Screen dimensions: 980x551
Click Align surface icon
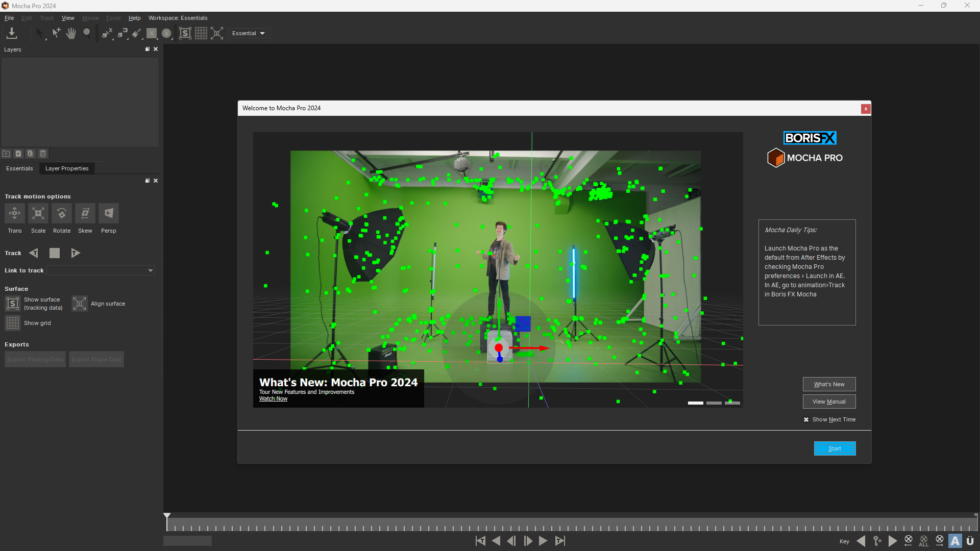click(x=80, y=304)
